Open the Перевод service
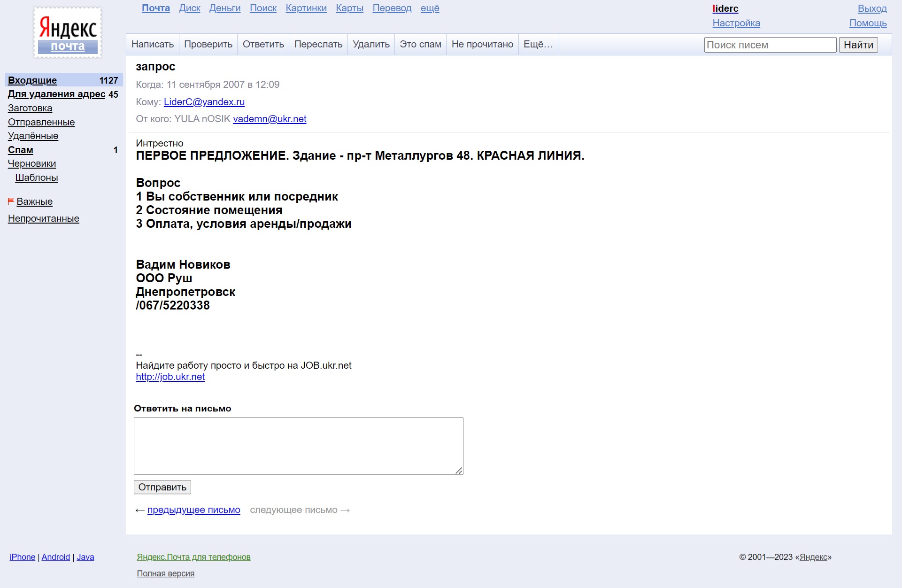Viewport: 902px width, 588px height. click(x=392, y=8)
